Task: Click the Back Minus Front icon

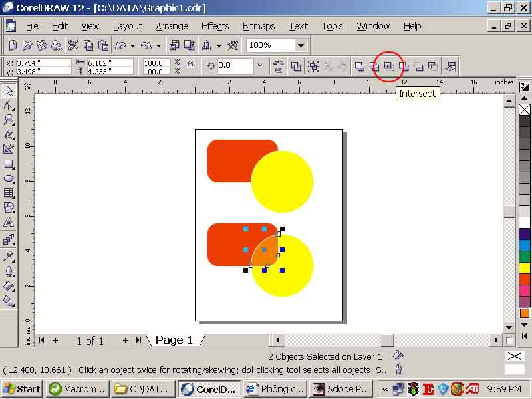Action: coord(432,66)
